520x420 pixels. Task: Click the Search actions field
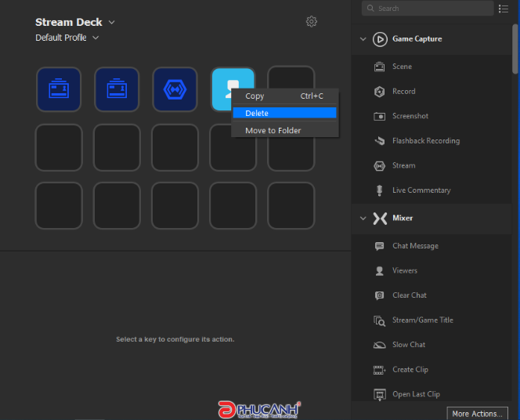point(428,9)
